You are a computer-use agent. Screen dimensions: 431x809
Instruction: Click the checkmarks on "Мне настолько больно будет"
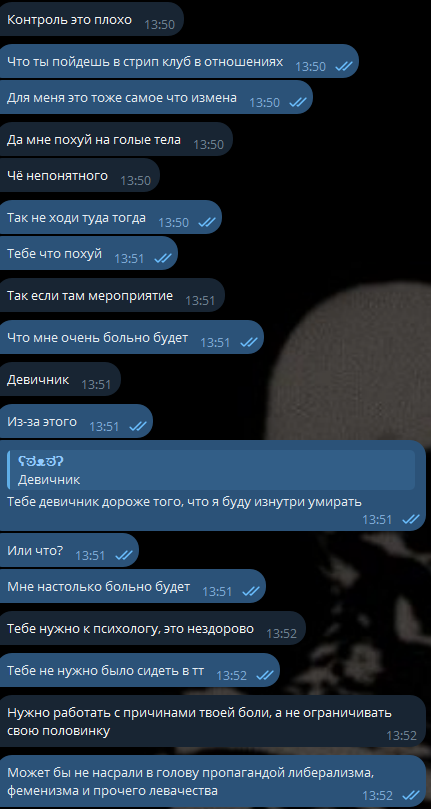click(x=251, y=591)
